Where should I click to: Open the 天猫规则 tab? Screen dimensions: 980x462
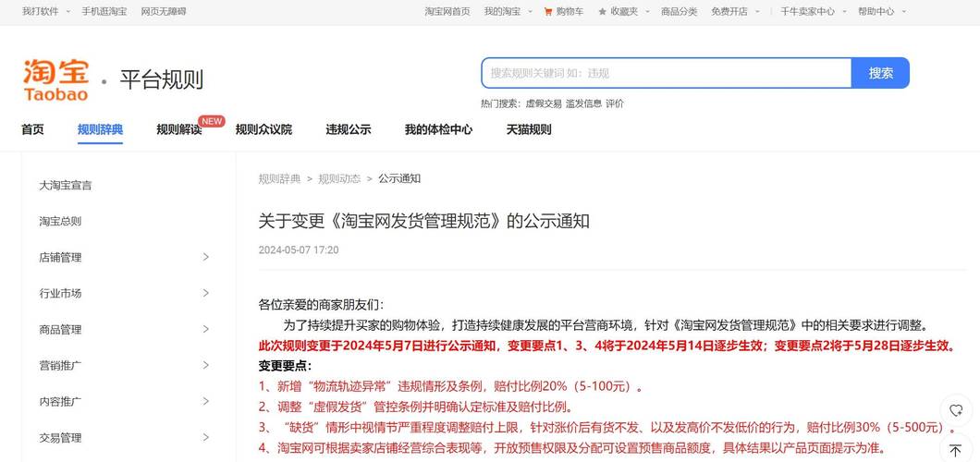(529, 130)
